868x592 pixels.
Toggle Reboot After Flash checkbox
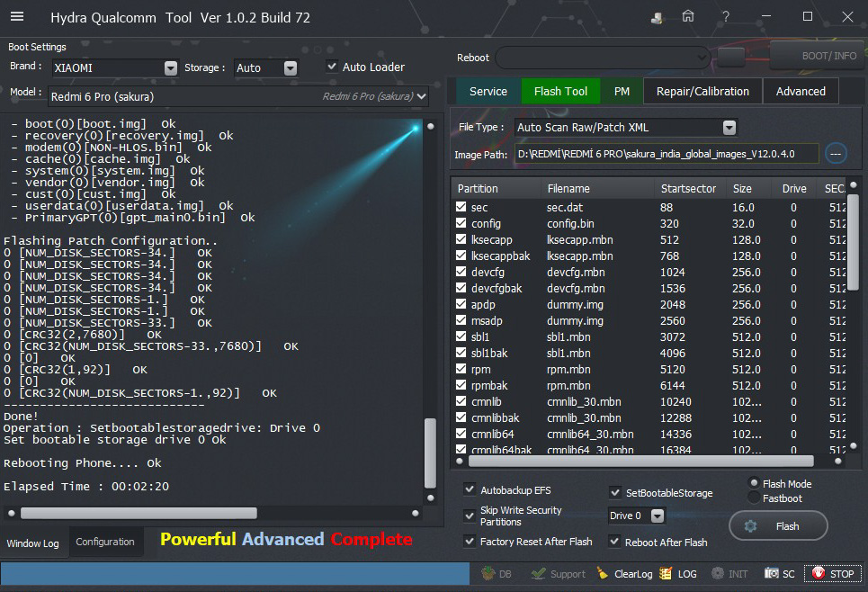pyautogui.click(x=614, y=542)
